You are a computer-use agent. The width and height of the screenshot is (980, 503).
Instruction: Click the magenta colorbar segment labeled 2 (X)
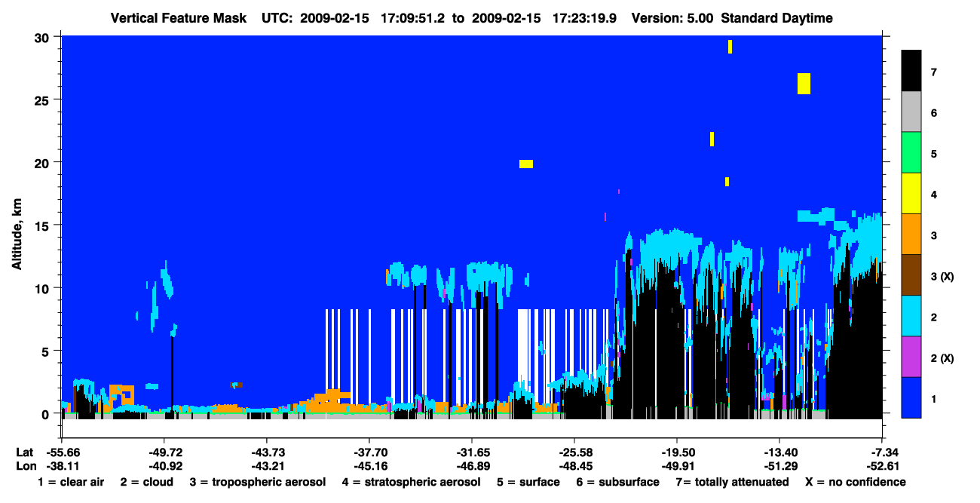(x=911, y=357)
